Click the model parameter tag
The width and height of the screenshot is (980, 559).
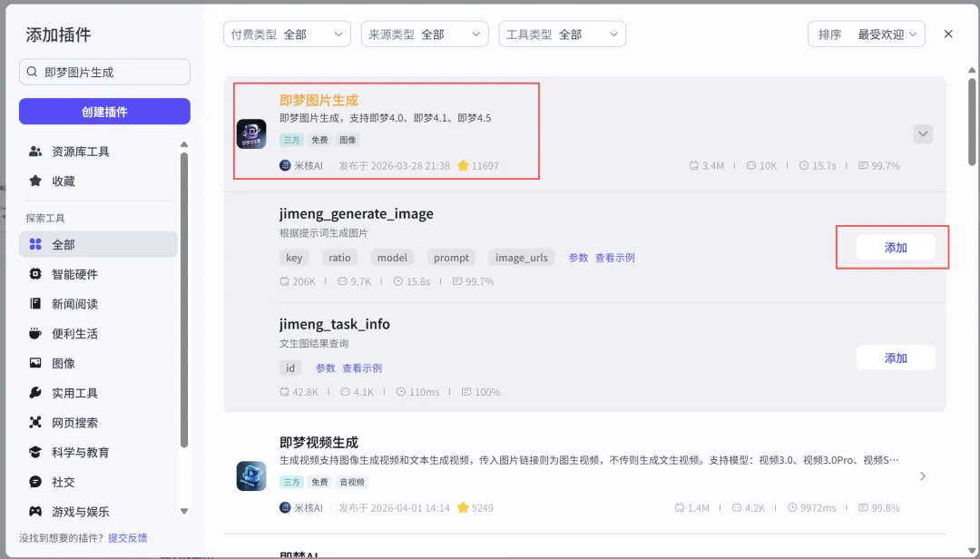(392, 258)
